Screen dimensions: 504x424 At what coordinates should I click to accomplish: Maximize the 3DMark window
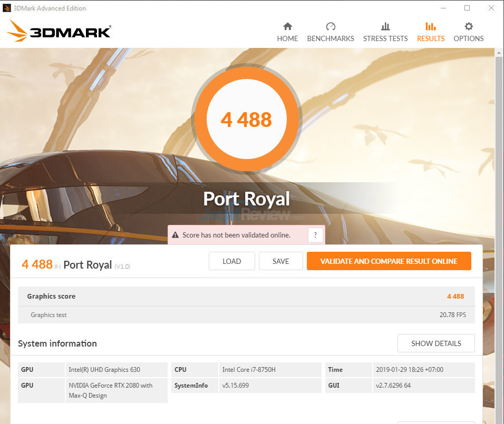coord(467,8)
